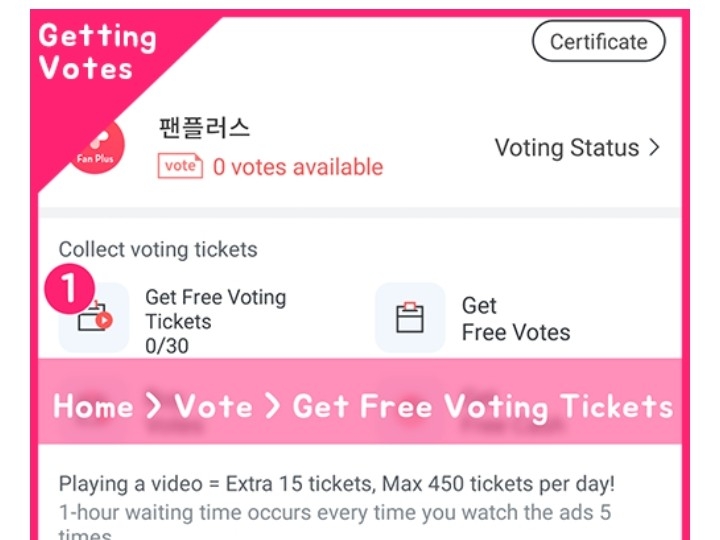Viewport: 720px width, 540px height.
Task: Click Vote in the pink breadcrumb banner
Action: coord(213,406)
